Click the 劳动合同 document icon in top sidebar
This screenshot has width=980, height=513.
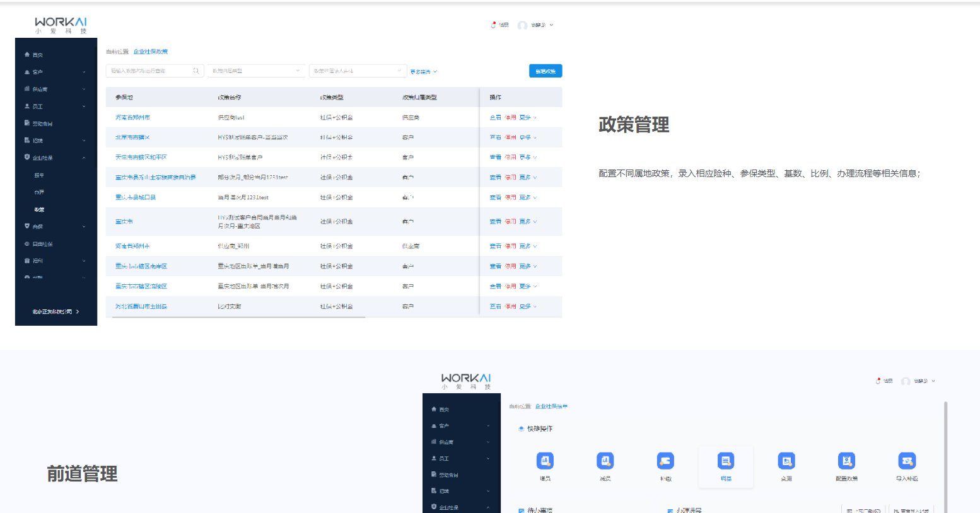[x=27, y=123]
